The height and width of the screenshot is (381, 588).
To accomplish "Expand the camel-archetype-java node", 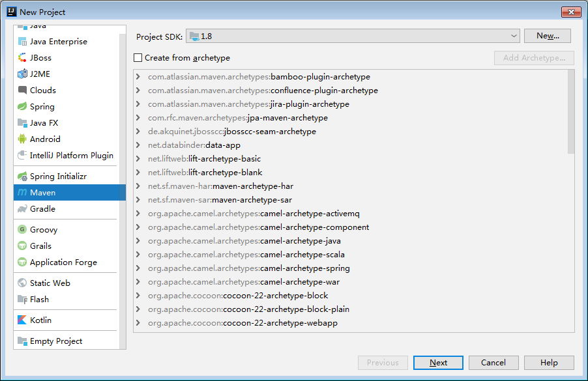I will click(x=138, y=240).
